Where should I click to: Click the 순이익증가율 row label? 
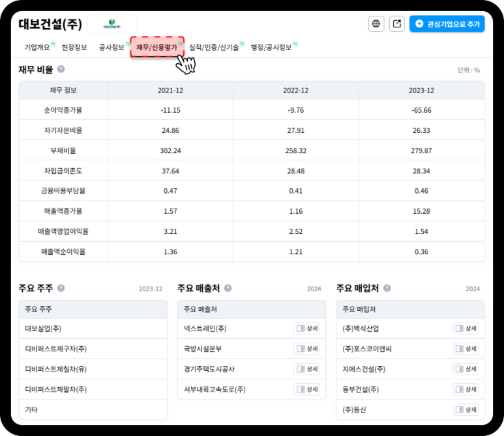point(63,110)
